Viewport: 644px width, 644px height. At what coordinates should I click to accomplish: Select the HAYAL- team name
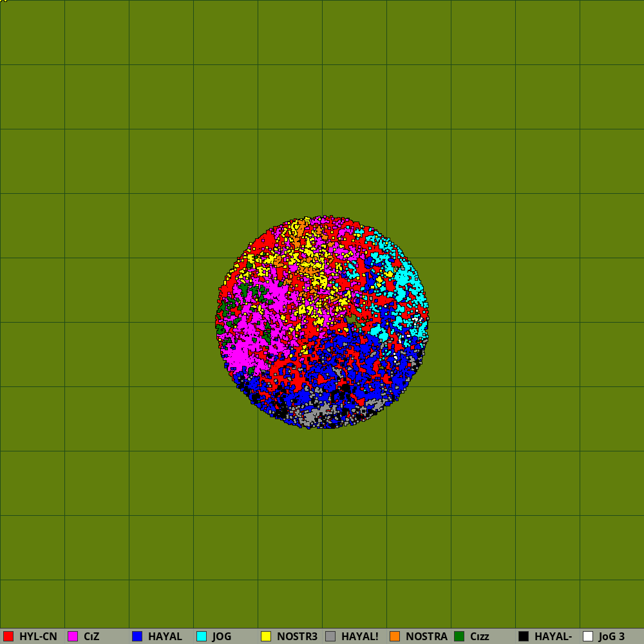[553, 636]
